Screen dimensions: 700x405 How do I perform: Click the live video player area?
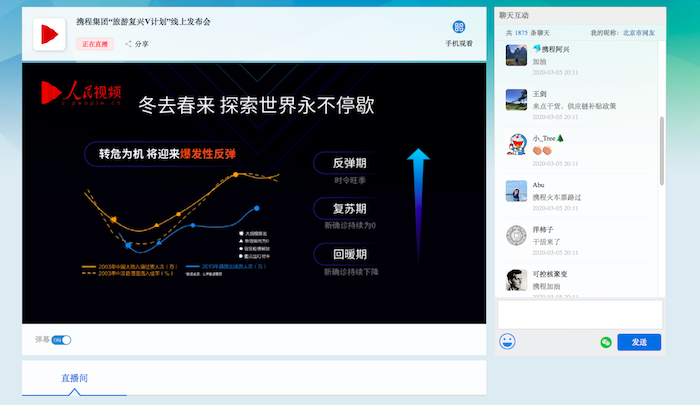click(x=254, y=193)
